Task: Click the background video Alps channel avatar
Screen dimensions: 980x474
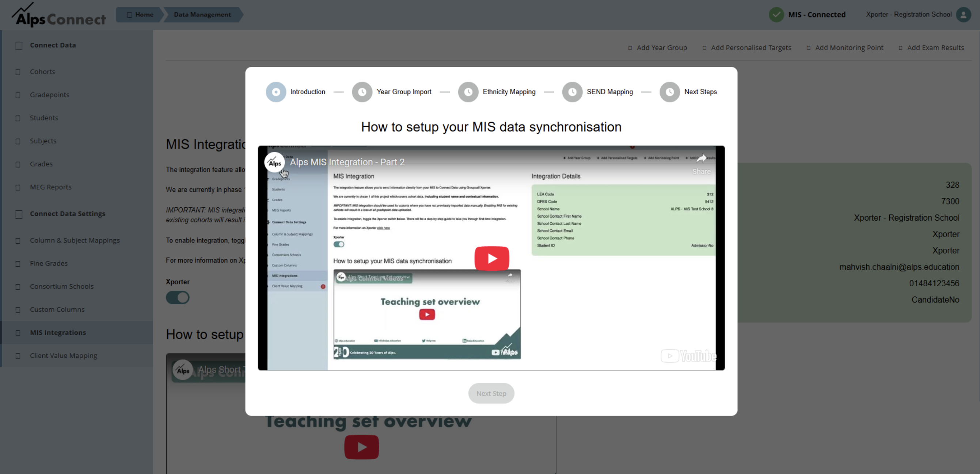Action: (183, 370)
